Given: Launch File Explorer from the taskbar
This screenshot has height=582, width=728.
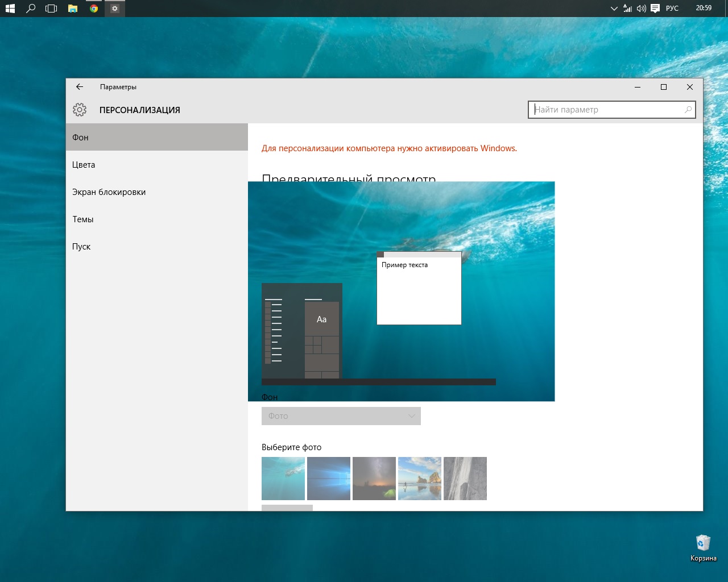Looking at the screenshot, I should (x=73, y=9).
